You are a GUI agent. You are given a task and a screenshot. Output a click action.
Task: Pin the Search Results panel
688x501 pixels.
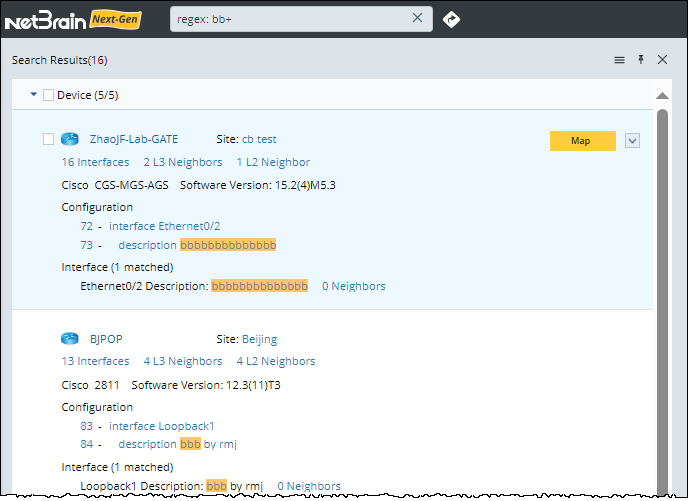click(x=641, y=60)
